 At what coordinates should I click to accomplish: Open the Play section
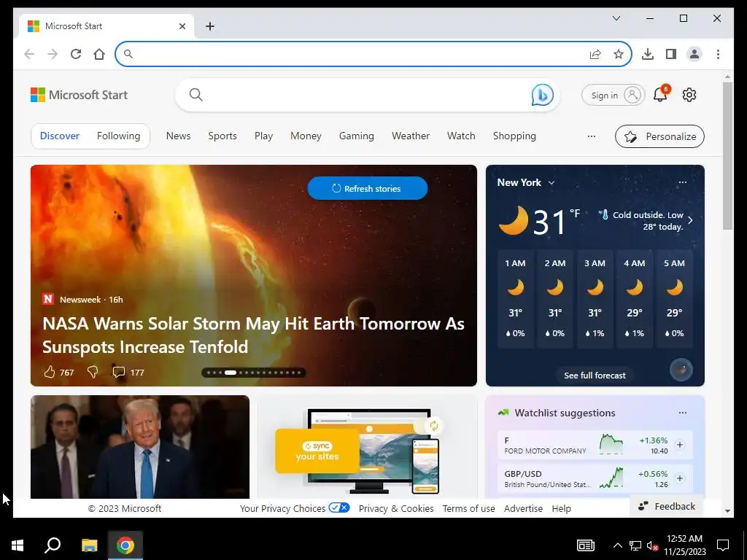(x=263, y=136)
